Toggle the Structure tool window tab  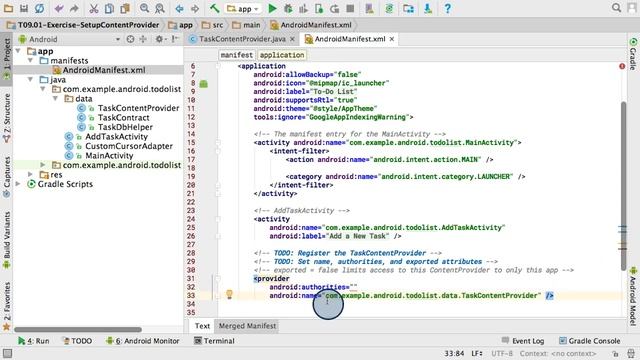coord(7,118)
